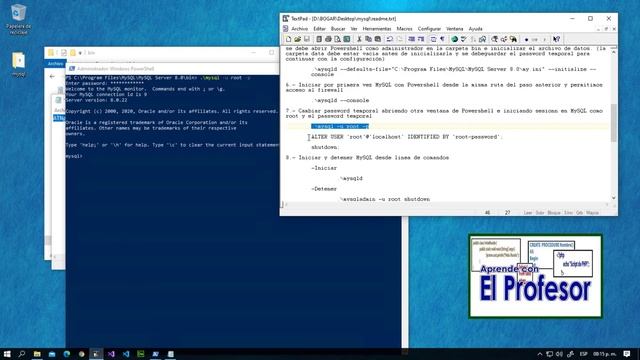Click the scroll-up arrow in TextPad
Viewport: 640px width, 360px height.
[613, 53]
